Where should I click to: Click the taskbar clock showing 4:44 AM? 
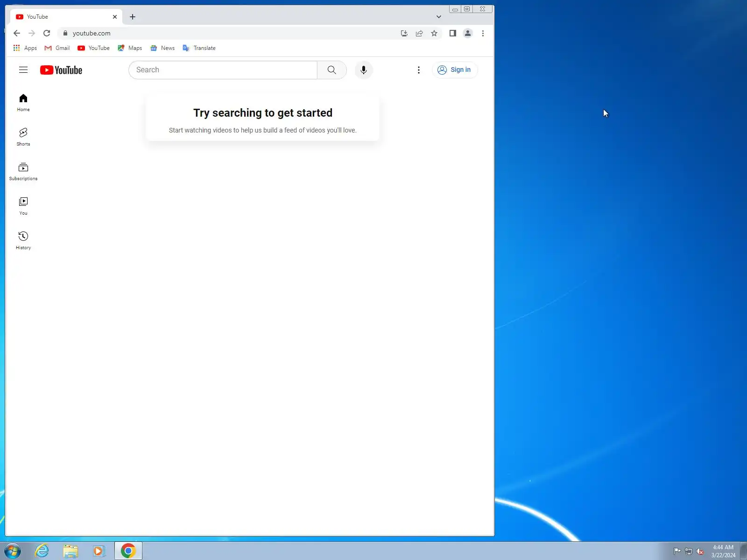click(723, 551)
